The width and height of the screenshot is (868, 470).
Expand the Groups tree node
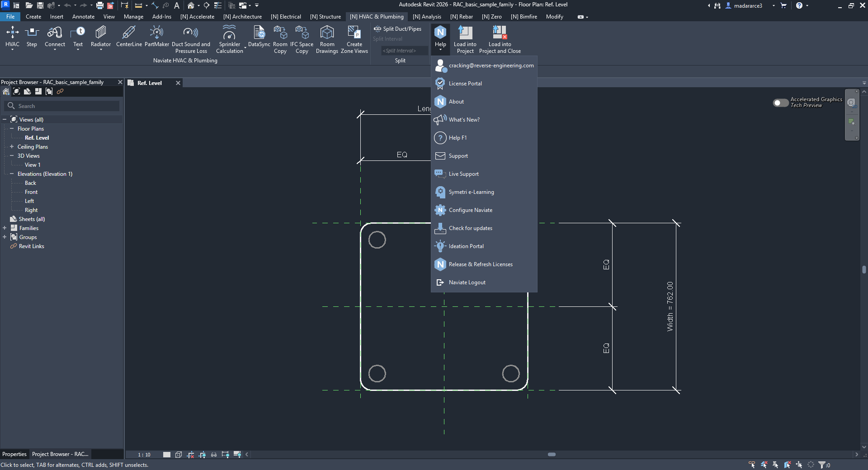[x=5, y=237]
